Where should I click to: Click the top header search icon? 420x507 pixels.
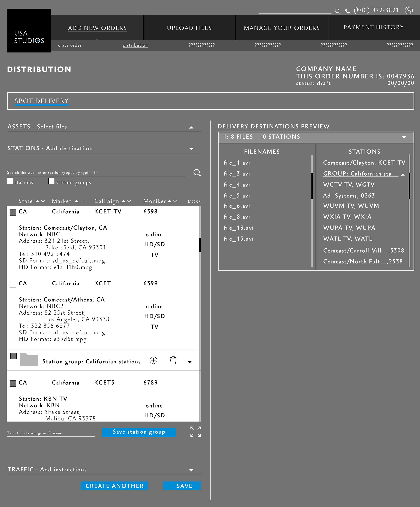point(337,11)
